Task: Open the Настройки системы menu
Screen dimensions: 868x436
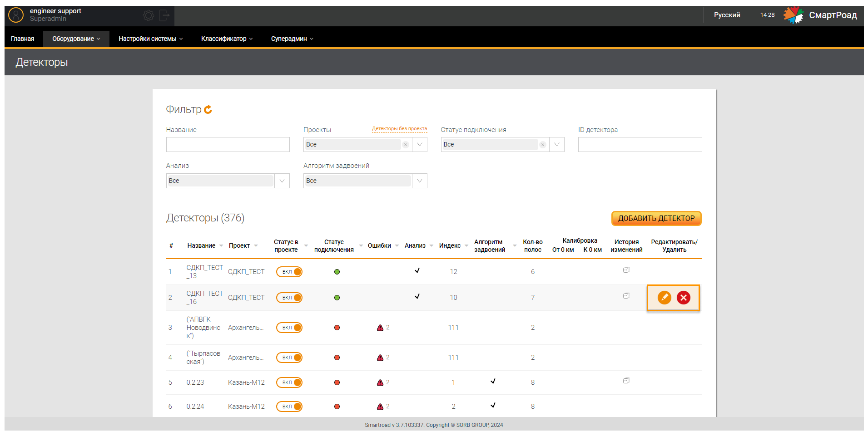Action: tap(151, 39)
